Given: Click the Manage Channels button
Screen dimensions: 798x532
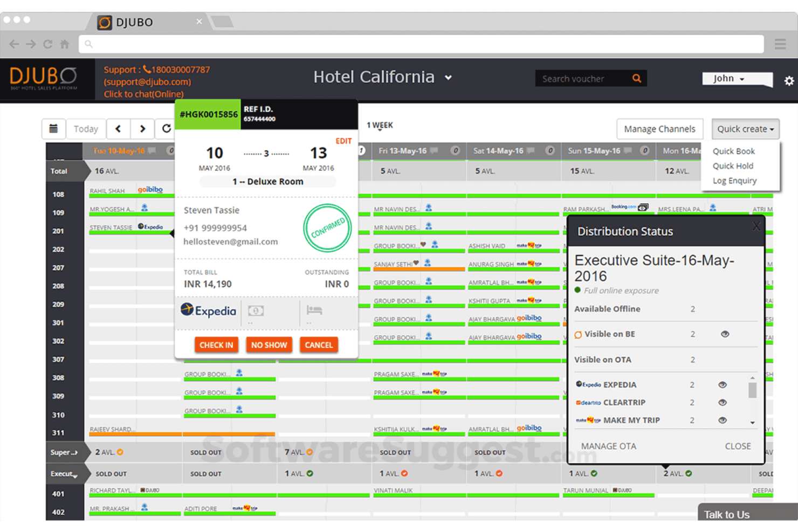Looking at the screenshot, I should tap(659, 129).
